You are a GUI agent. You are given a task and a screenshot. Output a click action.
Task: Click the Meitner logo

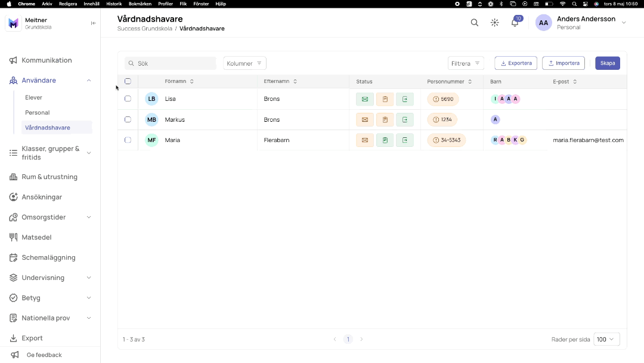click(13, 23)
